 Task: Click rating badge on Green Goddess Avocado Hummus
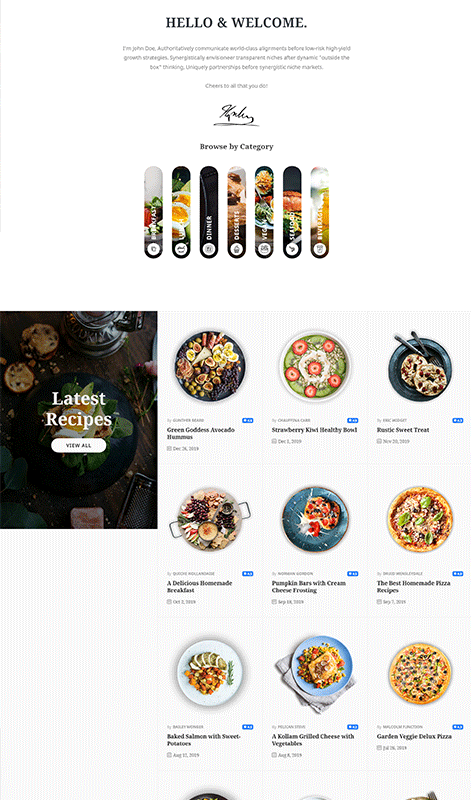coord(247,420)
